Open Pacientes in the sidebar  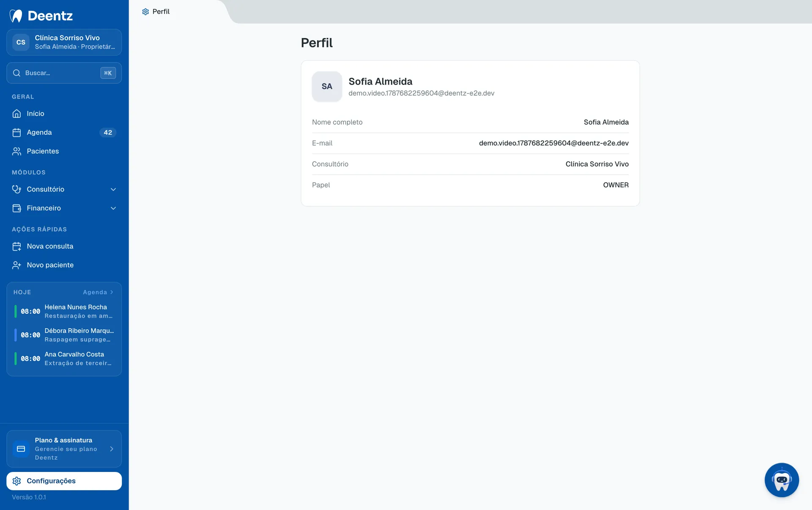[64, 151]
